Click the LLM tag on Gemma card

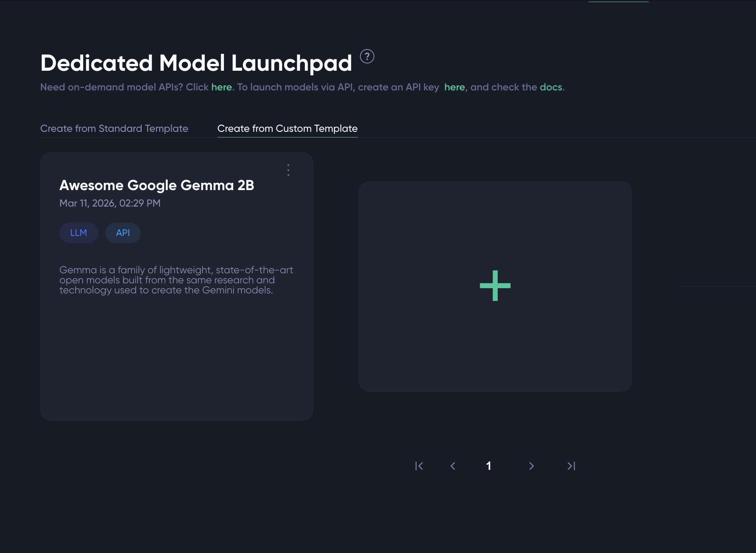point(79,233)
